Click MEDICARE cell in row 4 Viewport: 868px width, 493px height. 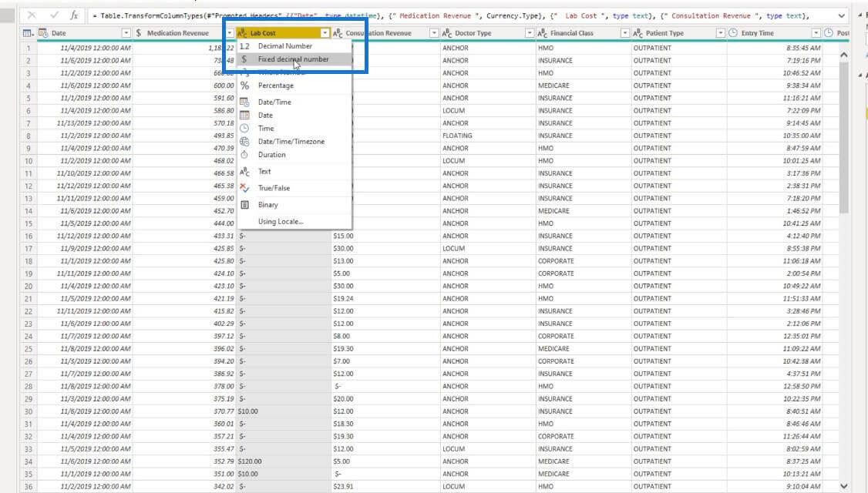[x=584, y=86]
